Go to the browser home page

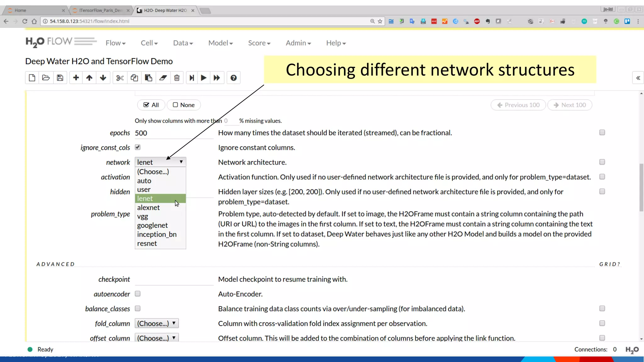click(34, 21)
